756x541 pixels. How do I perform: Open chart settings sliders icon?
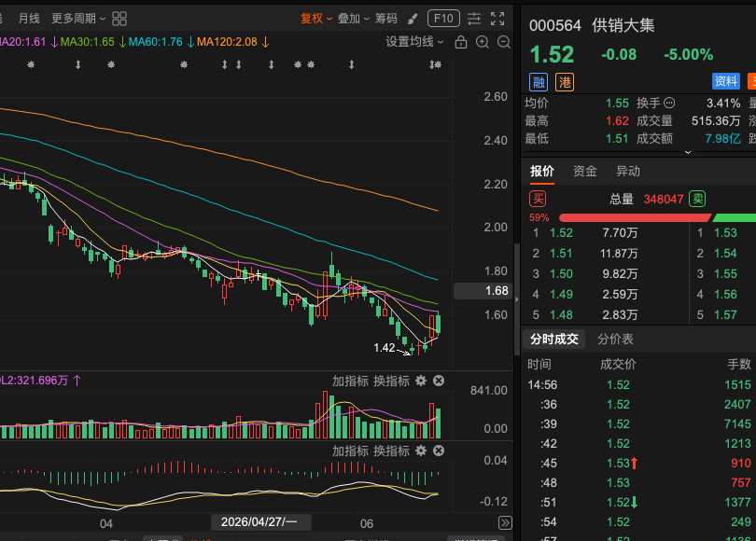(x=474, y=19)
